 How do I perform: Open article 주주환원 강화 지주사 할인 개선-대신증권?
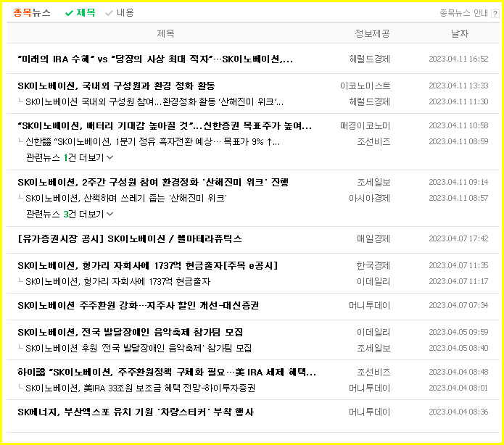tap(139, 306)
